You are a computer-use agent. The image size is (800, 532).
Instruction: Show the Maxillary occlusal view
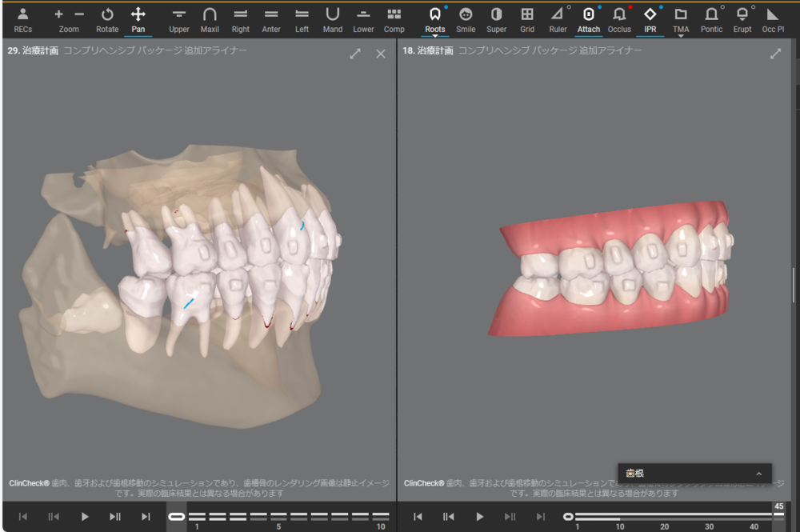click(x=210, y=19)
